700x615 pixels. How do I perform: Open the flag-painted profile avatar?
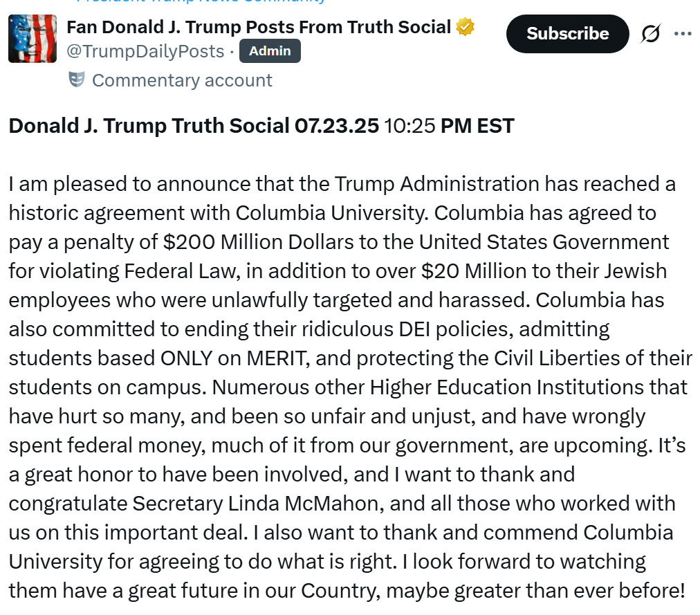[33, 39]
